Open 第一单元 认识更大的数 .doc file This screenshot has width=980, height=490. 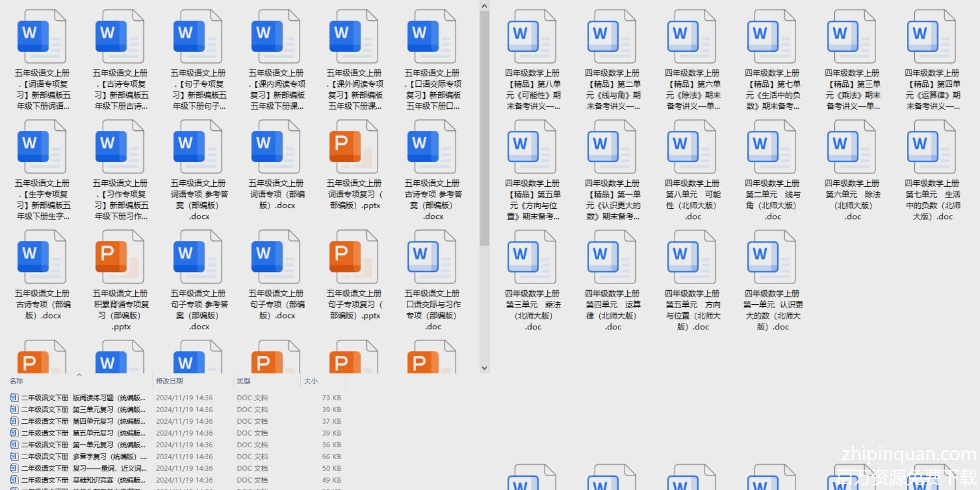click(x=772, y=258)
